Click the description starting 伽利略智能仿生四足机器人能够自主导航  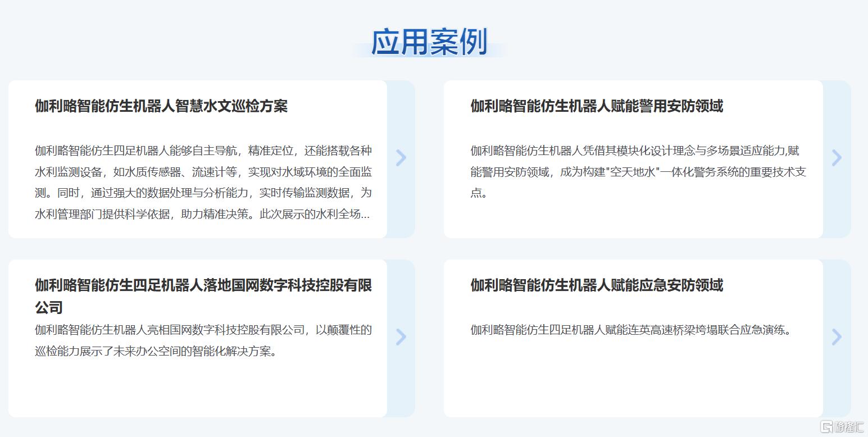203,183
